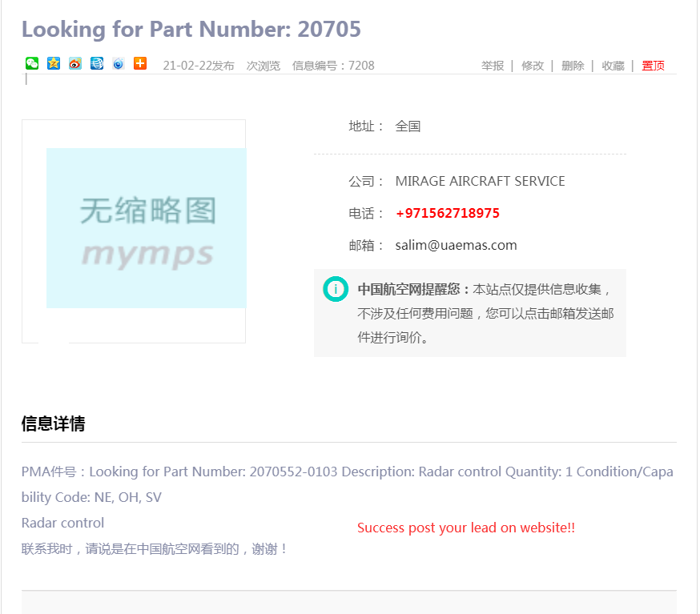Click company name MIRAGE AIRCRAFT SERVICE
The height and width of the screenshot is (614, 700).
(x=480, y=182)
